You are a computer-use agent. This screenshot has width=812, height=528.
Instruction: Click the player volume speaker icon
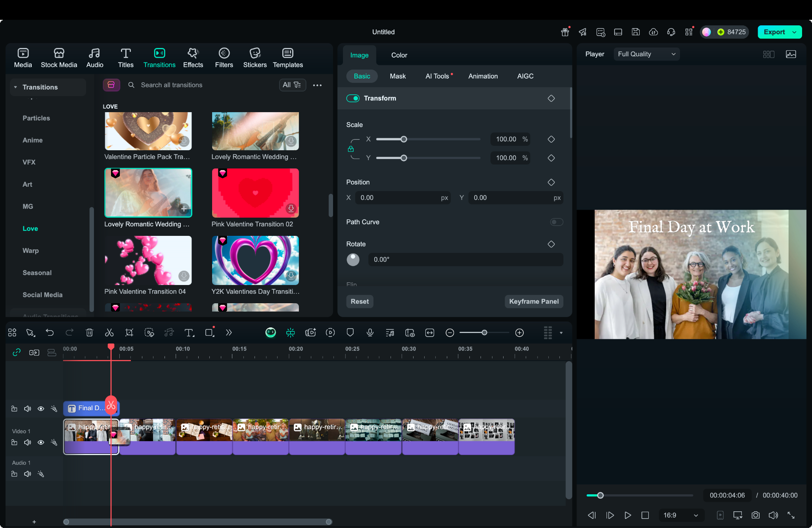pos(773,515)
